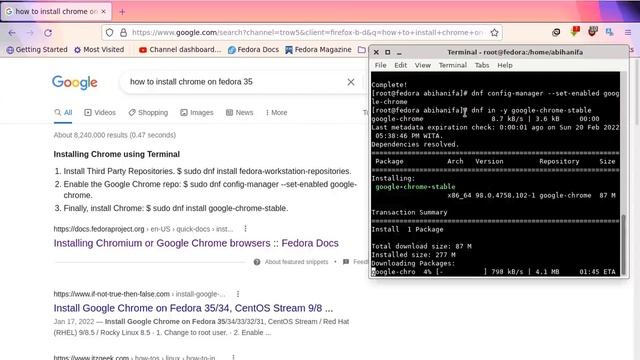This screenshot has height=360, width=640.
Task: Open options menu beside docs.fedoraproject.org result
Action: click(245, 229)
